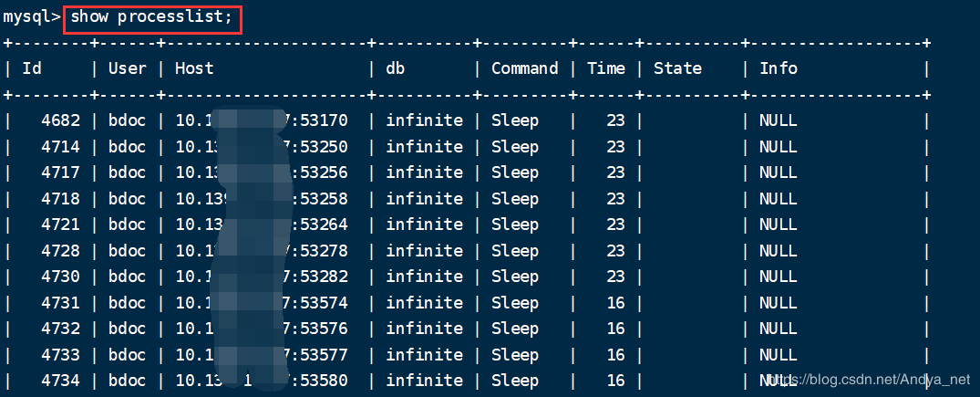Select process Id 4728
Viewport: 980px width, 397px height.
pos(60,251)
